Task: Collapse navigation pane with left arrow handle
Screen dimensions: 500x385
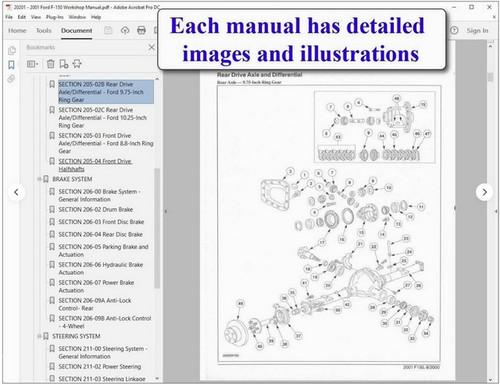Action: point(166,211)
